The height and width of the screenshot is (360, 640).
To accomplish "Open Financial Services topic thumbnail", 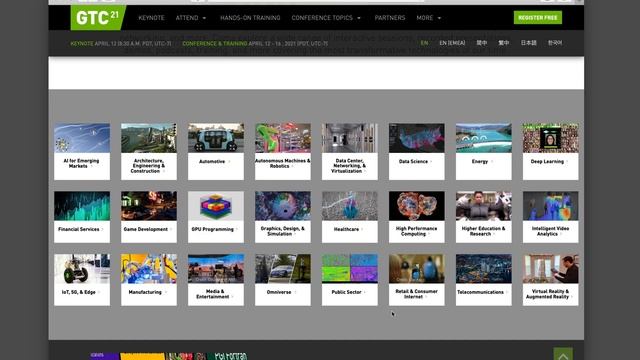I will (82, 206).
